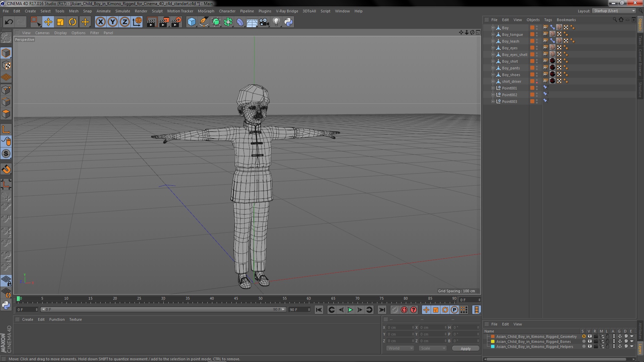
Task: Toggle visibility of Rigged_Helpers layer
Action: 590,347
